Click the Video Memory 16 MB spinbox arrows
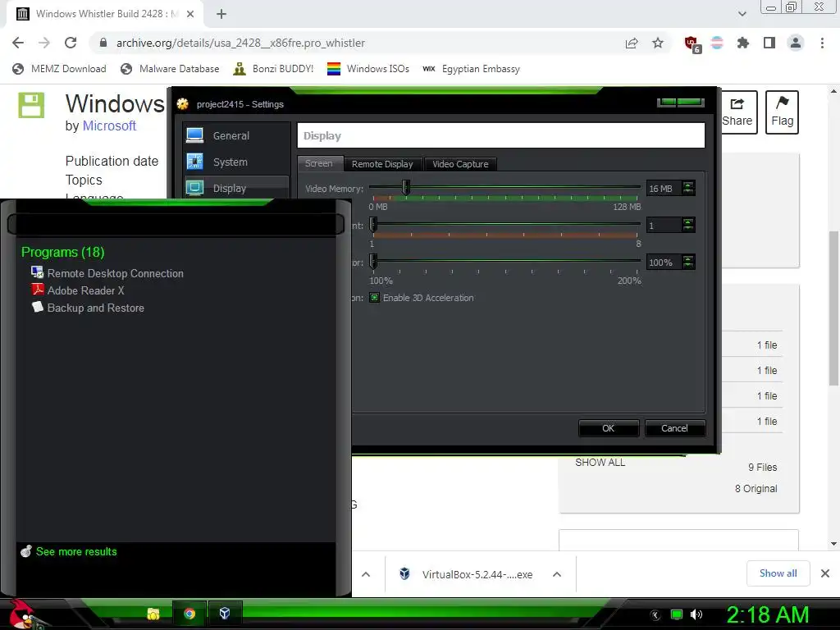Viewport: 840px width, 630px height. (688, 188)
